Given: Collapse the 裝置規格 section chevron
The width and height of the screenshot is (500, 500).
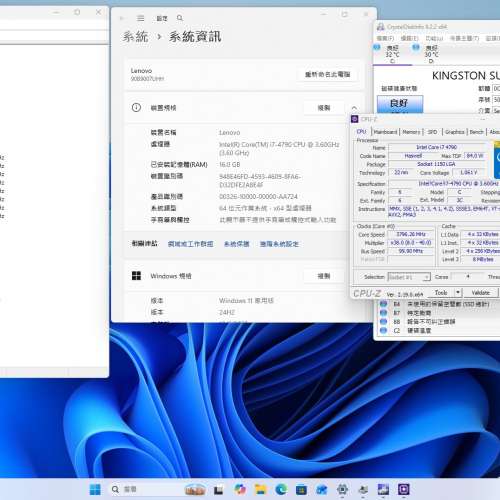Looking at the screenshot, I should pyautogui.click(x=354, y=108).
